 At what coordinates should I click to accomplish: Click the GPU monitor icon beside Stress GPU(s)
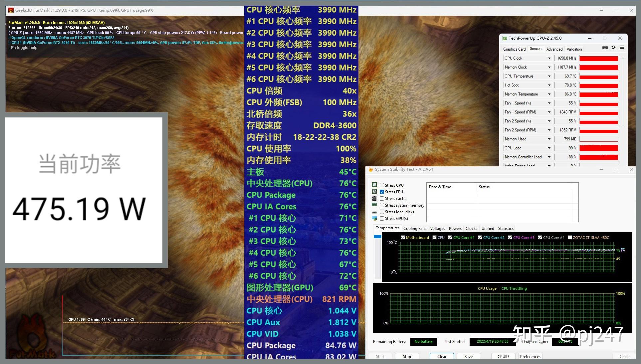click(x=374, y=219)
